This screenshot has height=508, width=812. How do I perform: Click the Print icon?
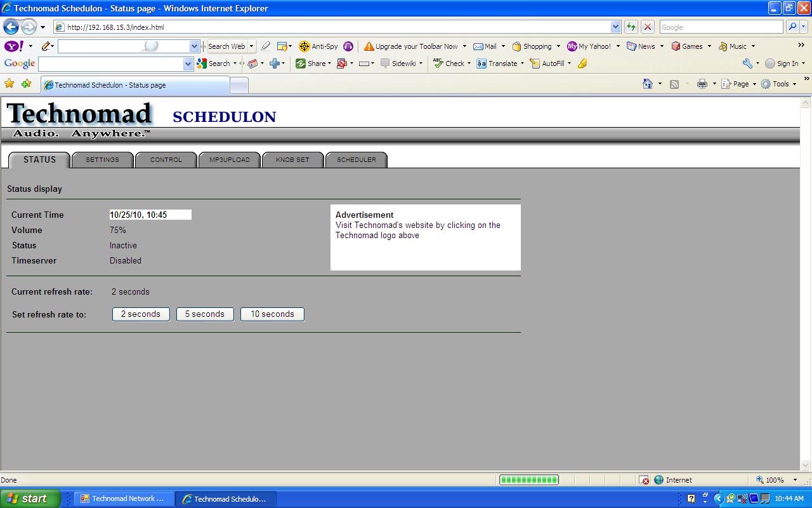coord(702,84)
